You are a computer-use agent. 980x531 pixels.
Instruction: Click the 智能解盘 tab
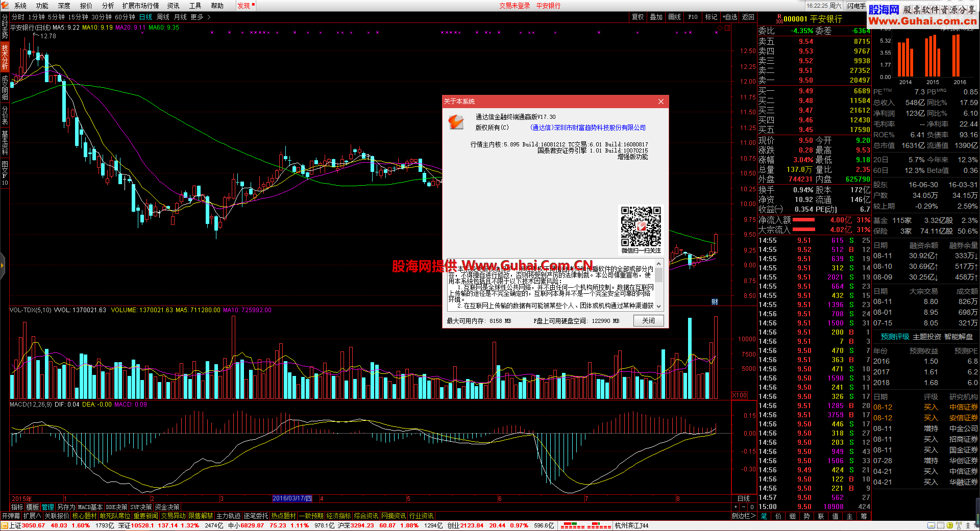pos(958,337)
